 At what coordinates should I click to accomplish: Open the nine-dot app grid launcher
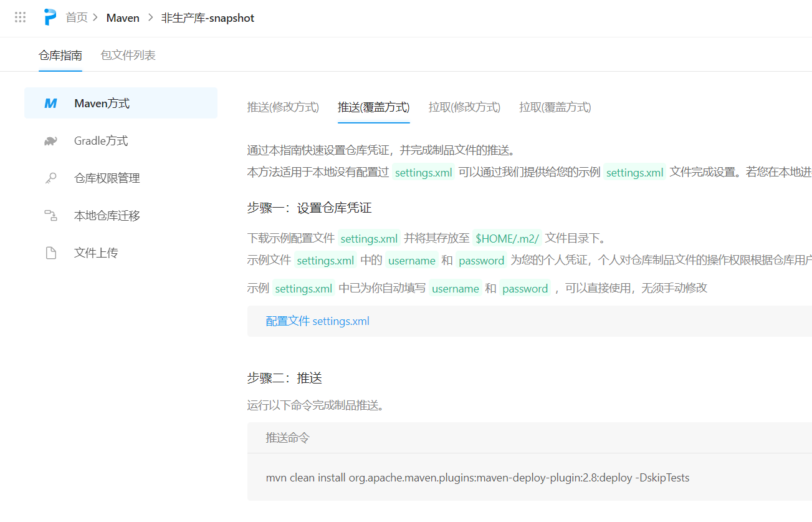point(20,17)
